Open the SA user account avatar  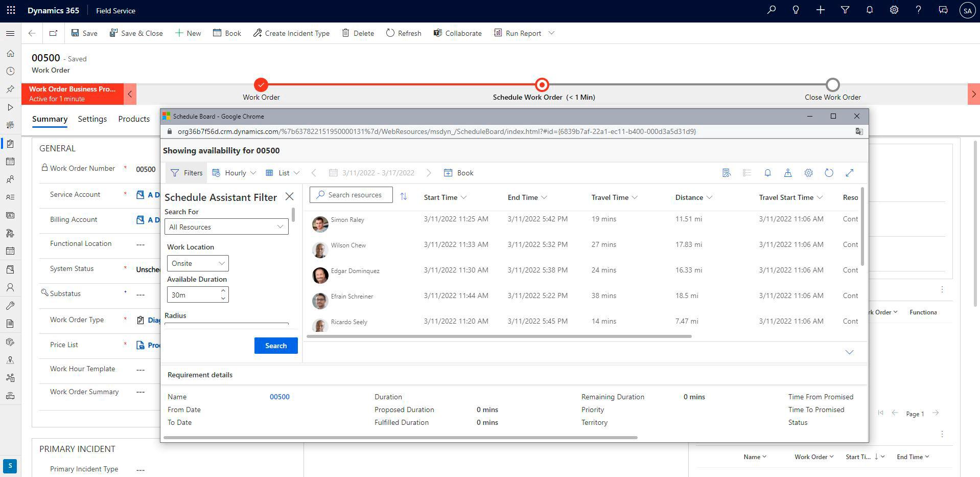(967, 10)
